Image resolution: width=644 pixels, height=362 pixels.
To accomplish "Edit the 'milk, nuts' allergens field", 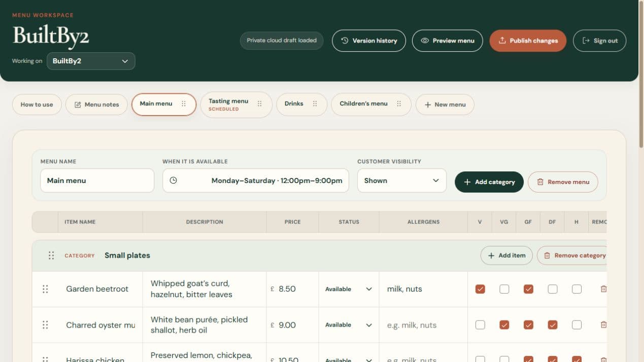I will click(x=423, y=289).
